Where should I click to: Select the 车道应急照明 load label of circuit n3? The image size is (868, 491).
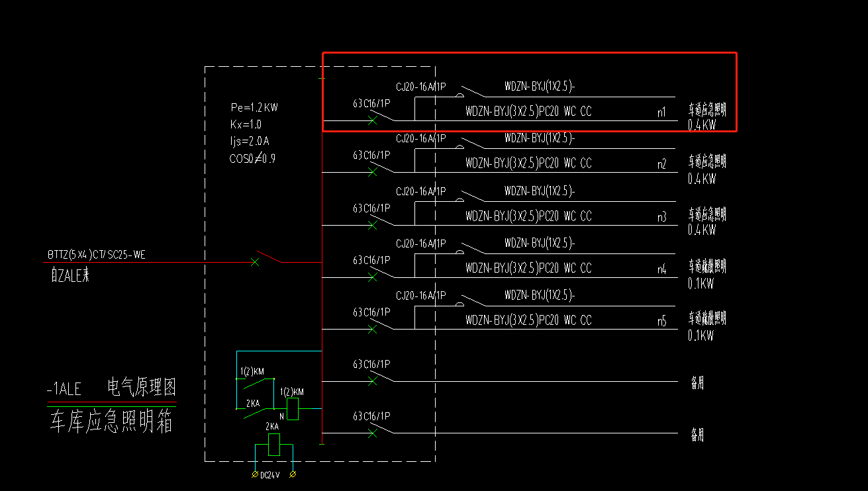(707, 214)
